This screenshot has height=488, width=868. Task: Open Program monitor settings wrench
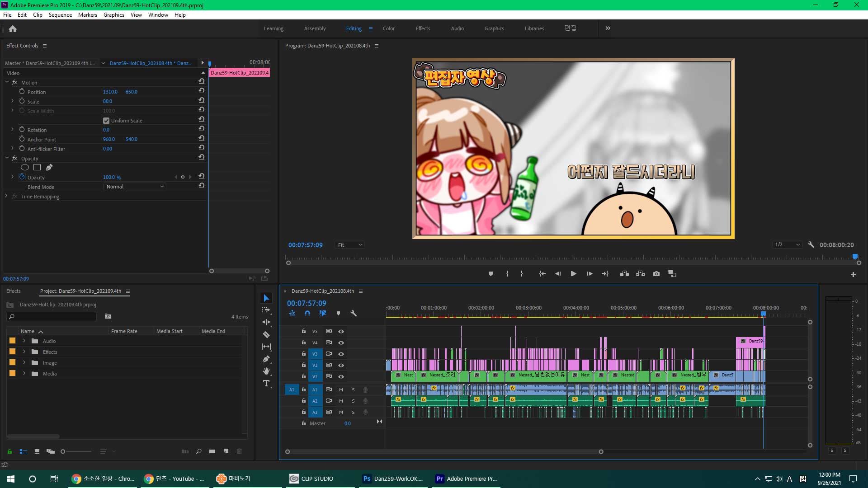(811, 244)
